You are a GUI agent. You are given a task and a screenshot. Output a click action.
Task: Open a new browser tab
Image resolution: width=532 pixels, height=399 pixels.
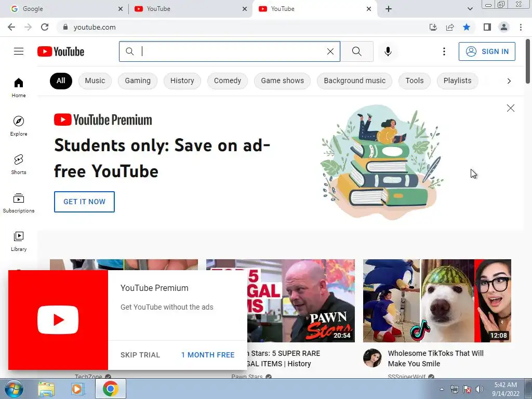pyautogui.click(x=389, y=9)
